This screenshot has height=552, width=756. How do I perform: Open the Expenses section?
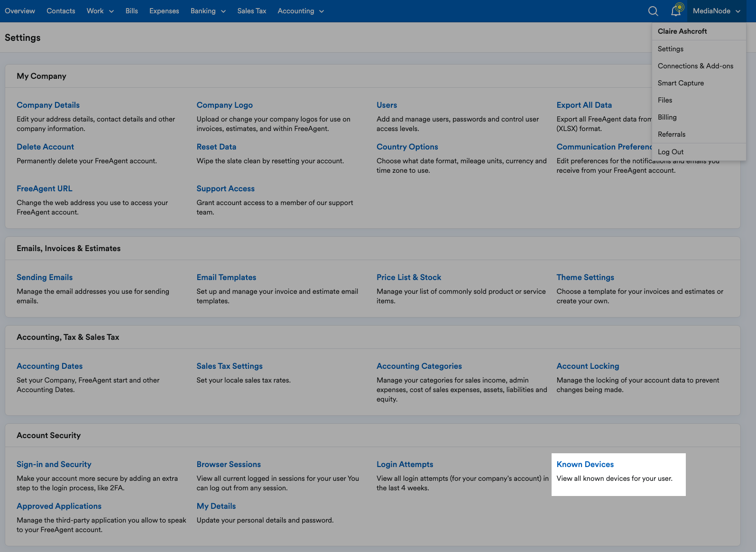(x=164, y=11)
